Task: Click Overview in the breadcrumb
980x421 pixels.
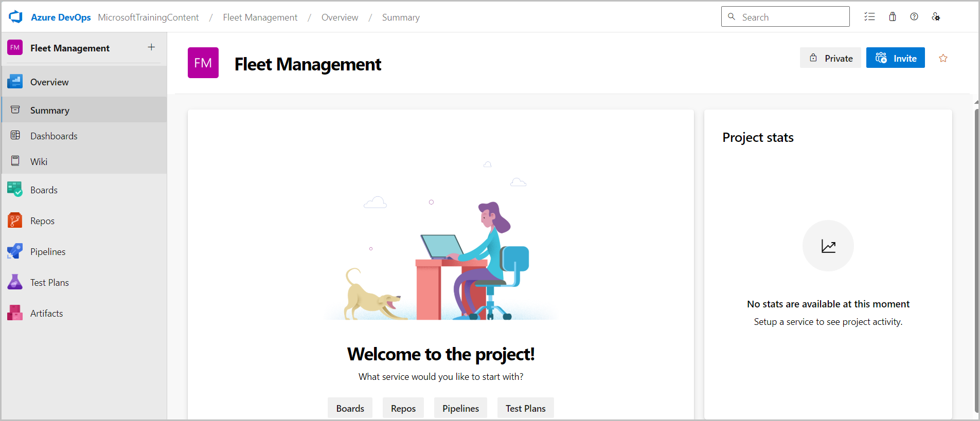Action: coord(340,17)
